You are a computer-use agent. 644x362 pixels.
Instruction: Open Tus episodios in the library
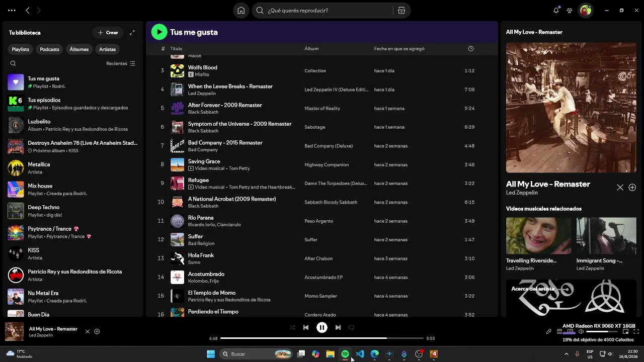72,104
